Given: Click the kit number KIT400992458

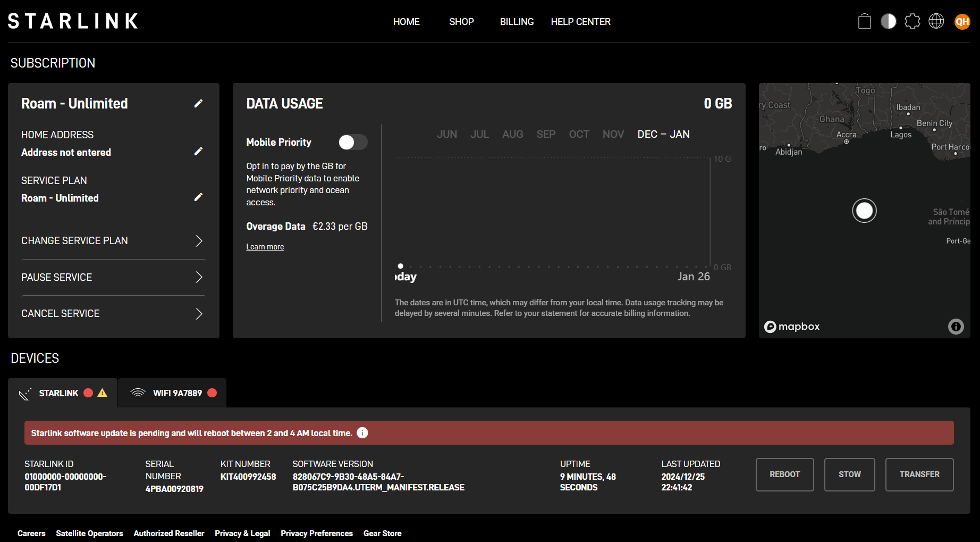Looking at the screenshot, I should pyautogui.click(x=248, y=477).
